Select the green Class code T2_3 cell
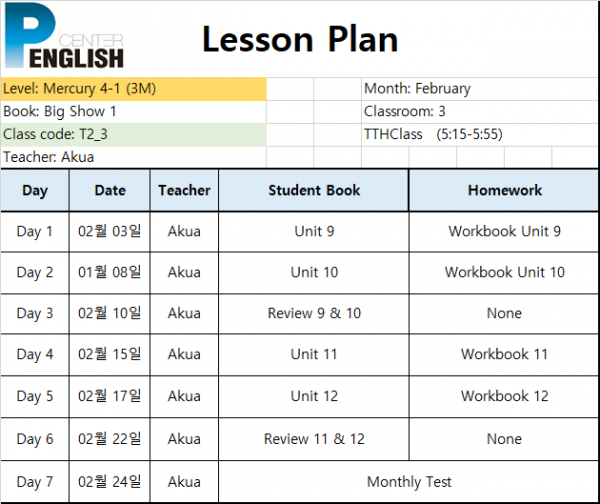This screenshot has height=504, width=600. click(x=134, y=135)
